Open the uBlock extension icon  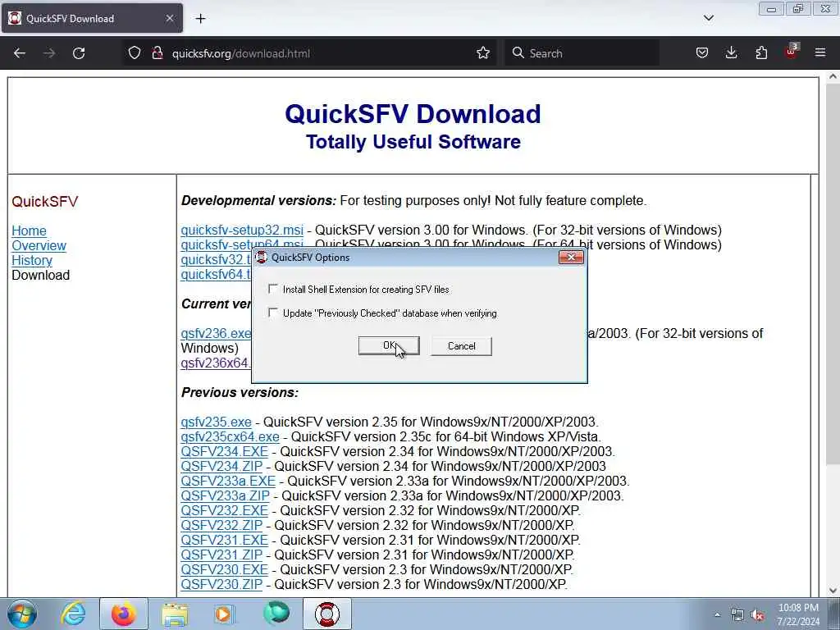792,52
